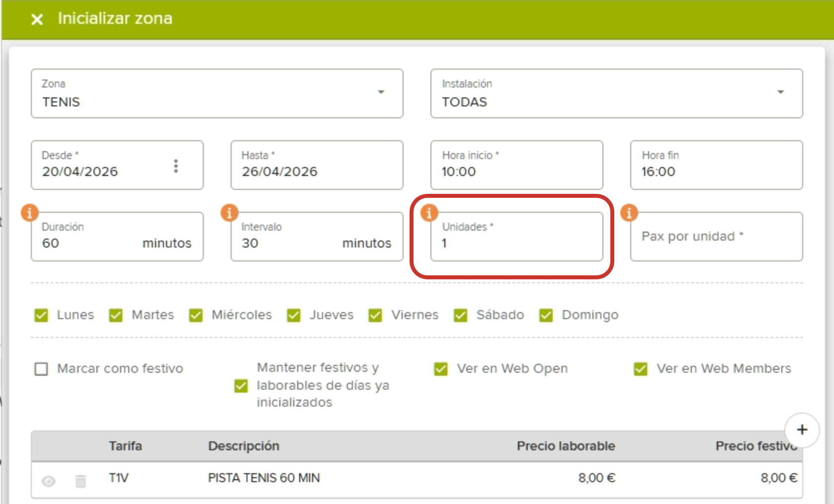
Task: Delete the T1V tarifa row
Action: click(x=81, y=481)
